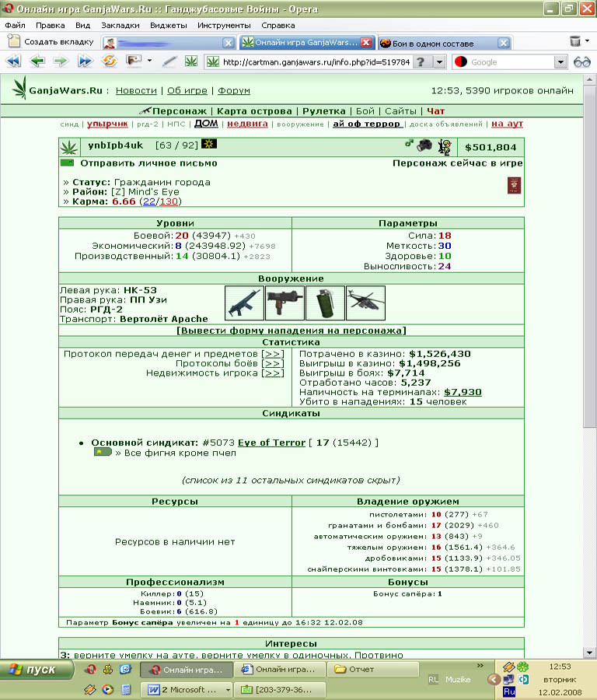This screenshot has width=597, height=700.
Task: Click the soldier icon in character header
Action: [x=445, y=146]
